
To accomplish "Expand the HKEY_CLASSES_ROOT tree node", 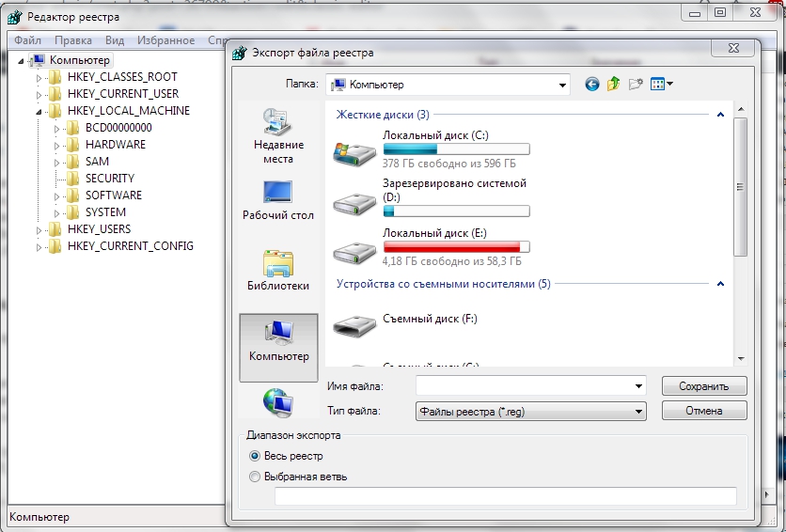I will coord(39,77).
